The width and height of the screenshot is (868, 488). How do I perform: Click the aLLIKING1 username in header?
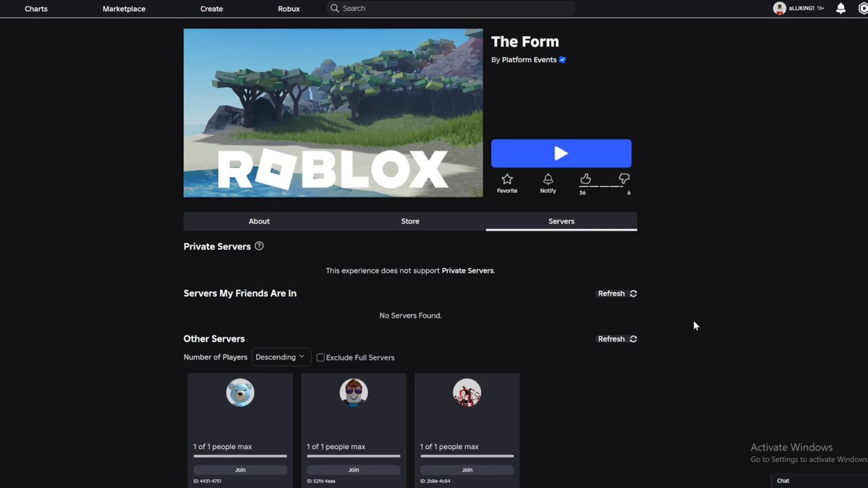click(x=801, y=9)
